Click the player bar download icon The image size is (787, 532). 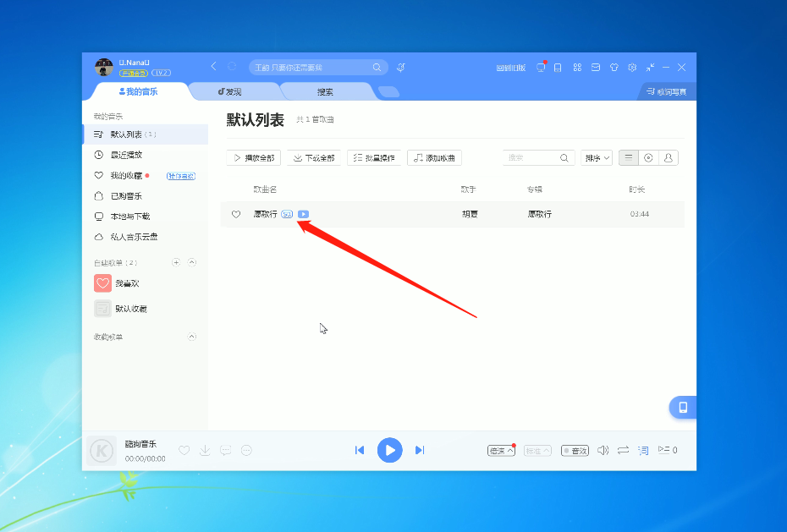pyautogui.click(x=205, y=450)
